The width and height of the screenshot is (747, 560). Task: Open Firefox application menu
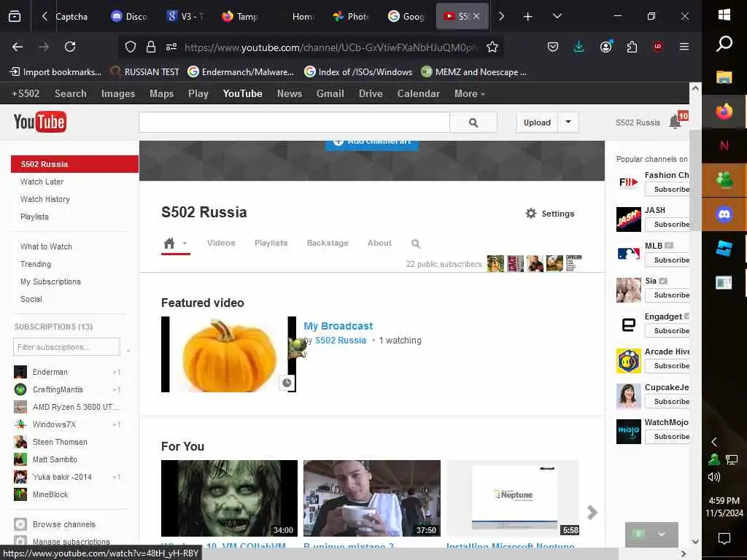click(x=684, y=47)
